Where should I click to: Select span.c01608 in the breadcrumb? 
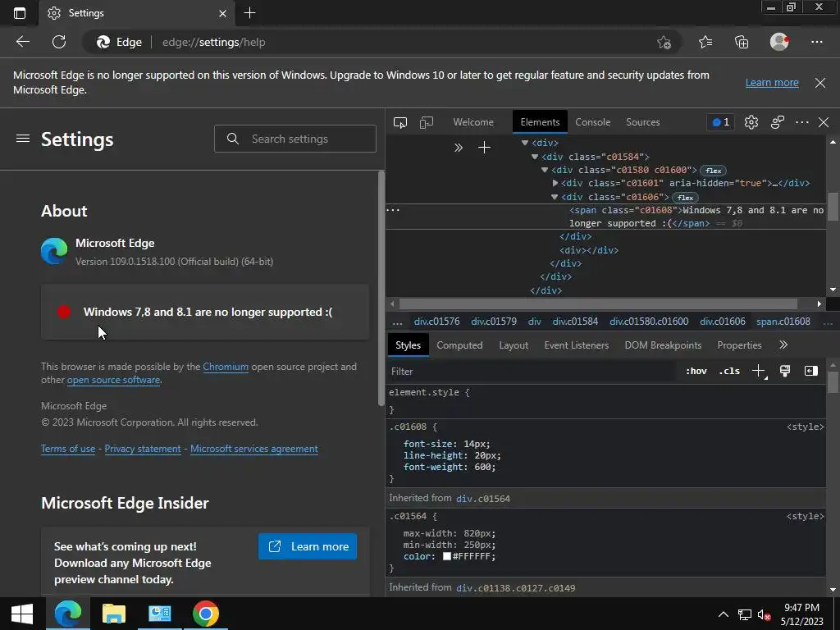(x=783, y=322)
